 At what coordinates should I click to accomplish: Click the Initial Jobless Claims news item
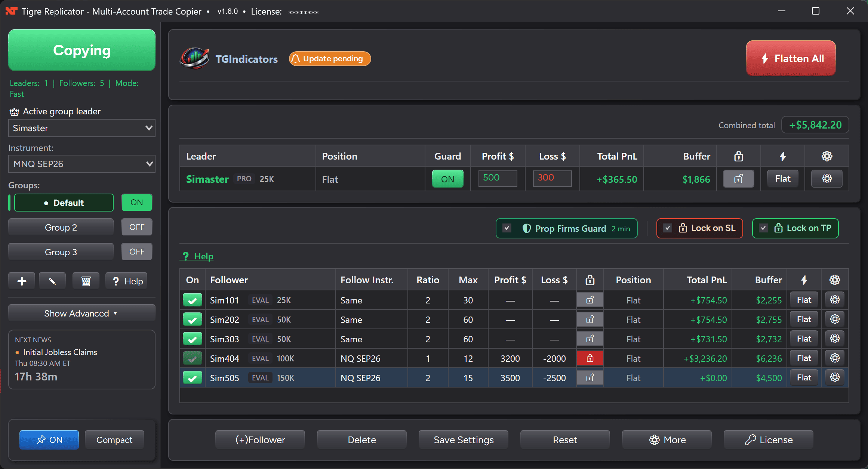(60, 352)
